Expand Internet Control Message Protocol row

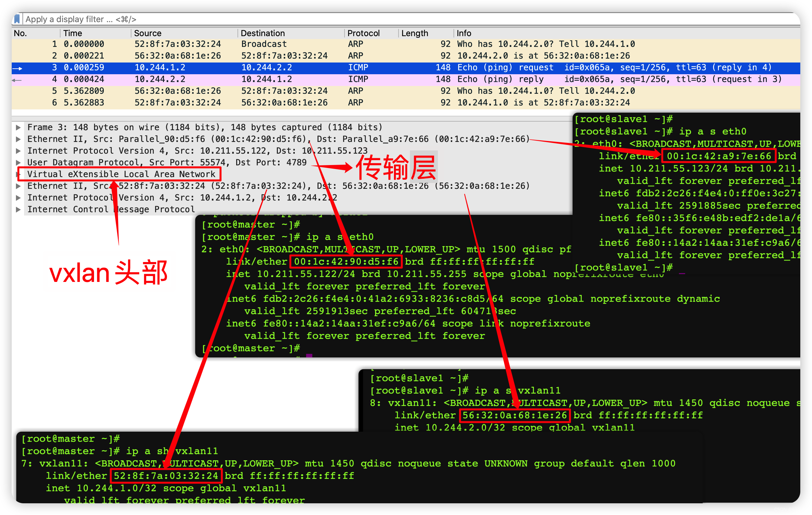(x=18, y=209)
